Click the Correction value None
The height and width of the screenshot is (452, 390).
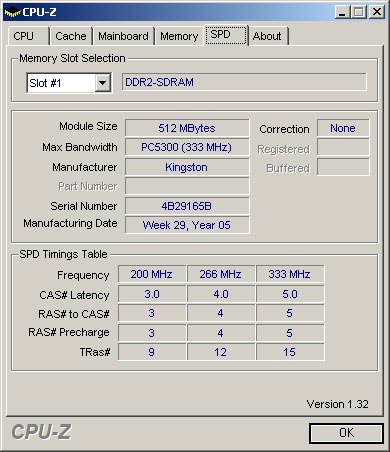343,128
